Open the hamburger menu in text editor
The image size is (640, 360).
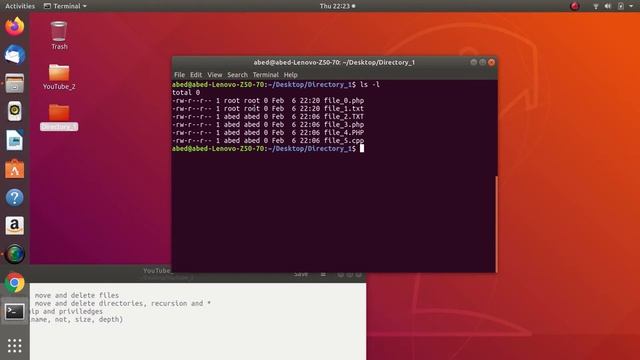tap(323, 275)
